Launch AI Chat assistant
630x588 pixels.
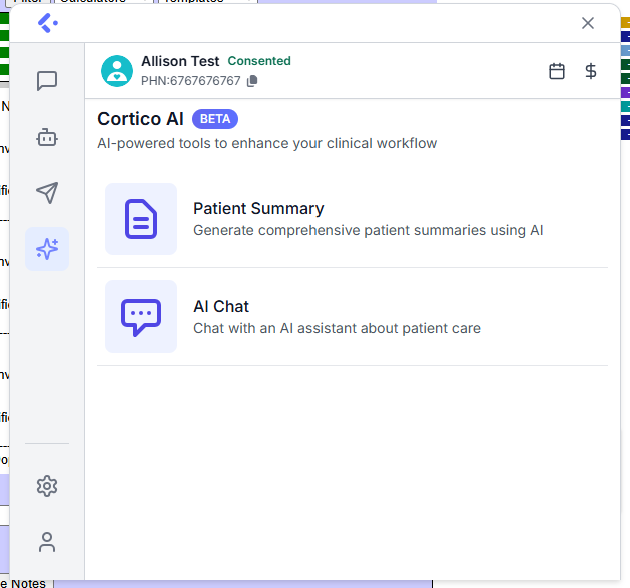point(221,307)
